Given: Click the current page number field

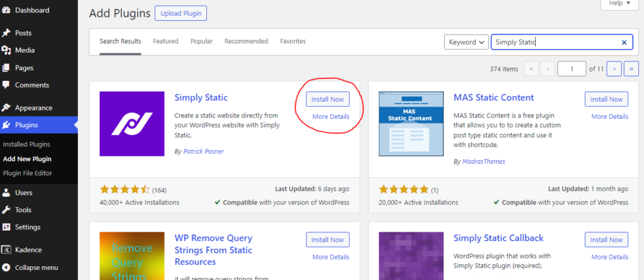Looking at the screenshot, I should (571, 69).
